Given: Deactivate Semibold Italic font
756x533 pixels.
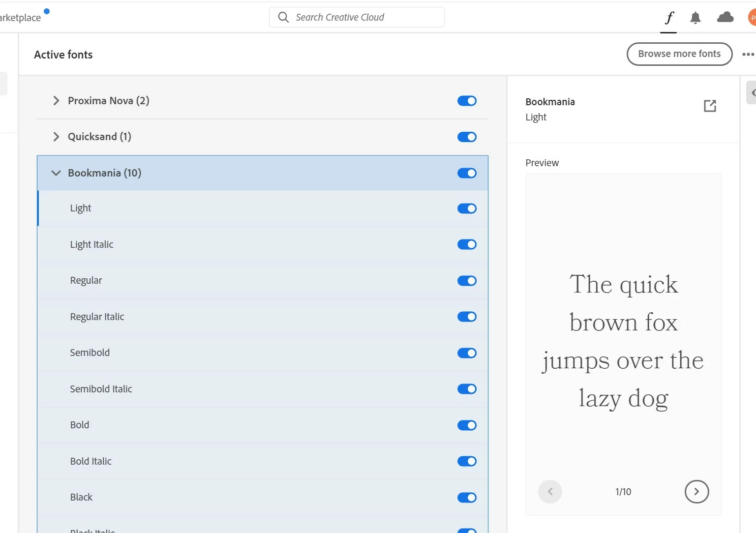Looking at the screenshot, I should [x=467, y=389].
